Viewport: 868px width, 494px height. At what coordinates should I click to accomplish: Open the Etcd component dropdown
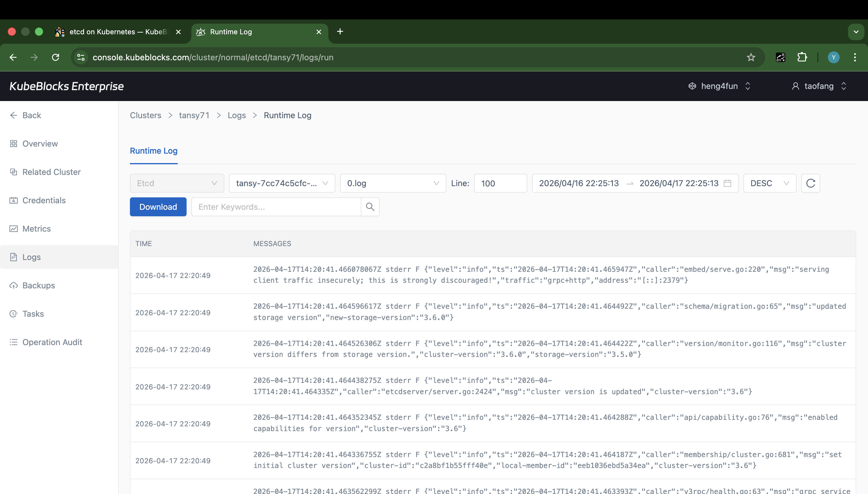pyautogui.click(x=177, y=183)
